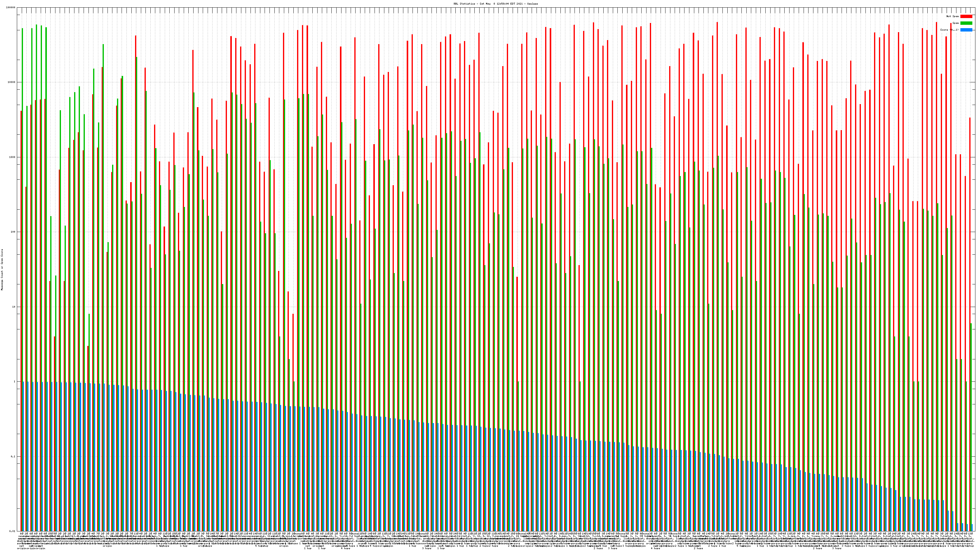
Task: Click the 100000 y-axis tick label
Action: (11, 8)
